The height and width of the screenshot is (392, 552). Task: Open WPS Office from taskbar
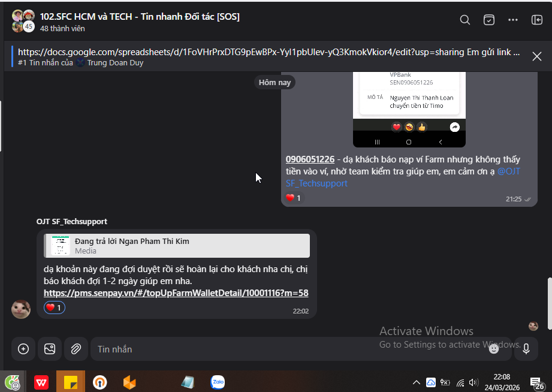tap(41, 382)
